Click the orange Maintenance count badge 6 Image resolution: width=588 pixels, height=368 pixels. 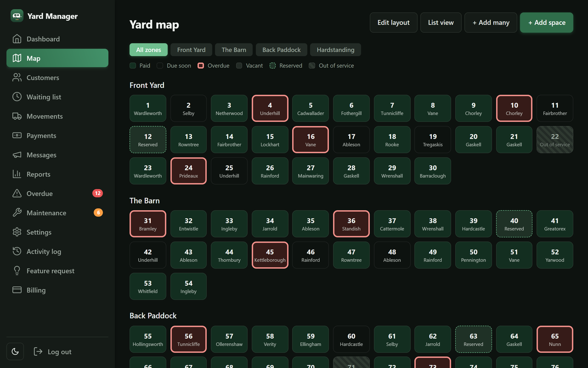click(x=98, y=213)
